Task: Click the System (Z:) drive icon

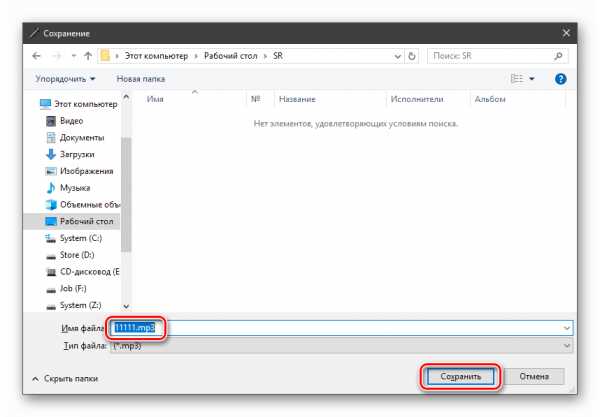Action: pyautogui.click(x=51, y=306)
